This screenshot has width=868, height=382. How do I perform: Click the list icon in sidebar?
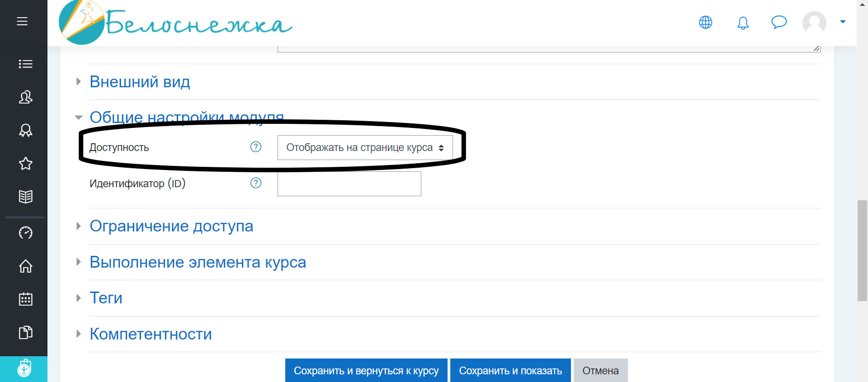click(25, 64)
